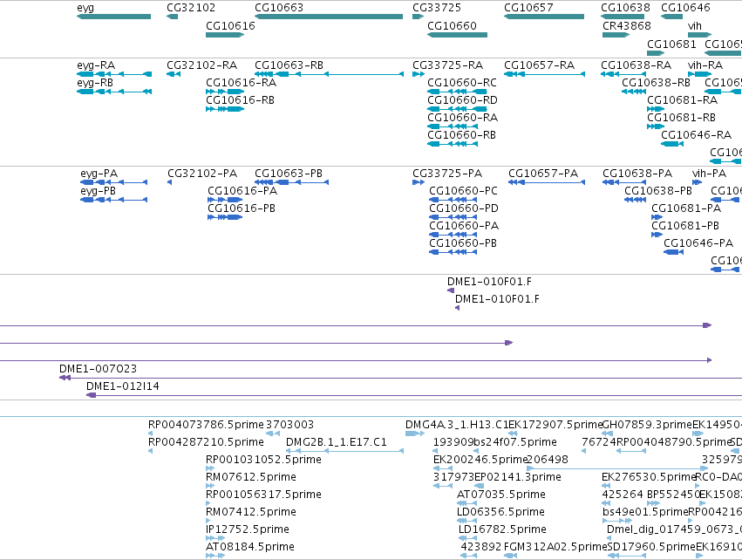
Task: Click protein CG10616-PB
Action: (225, 218)
